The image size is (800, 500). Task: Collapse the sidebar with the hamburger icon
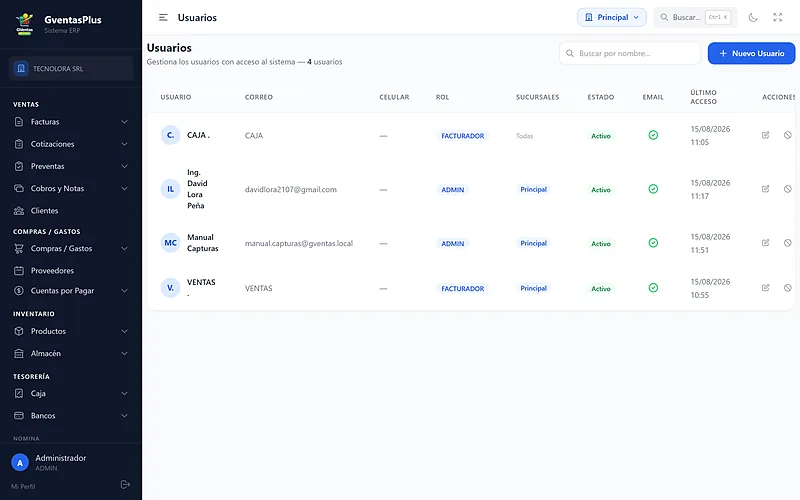coord(163,17)
